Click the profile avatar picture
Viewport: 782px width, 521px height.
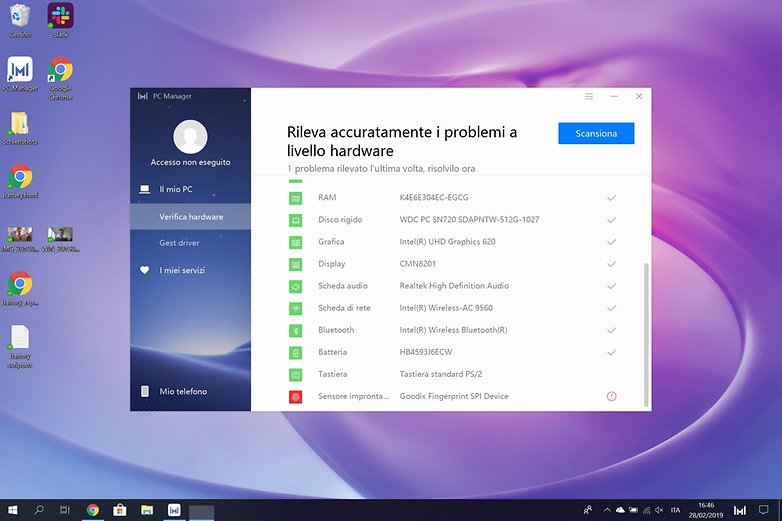pos(191,137)
